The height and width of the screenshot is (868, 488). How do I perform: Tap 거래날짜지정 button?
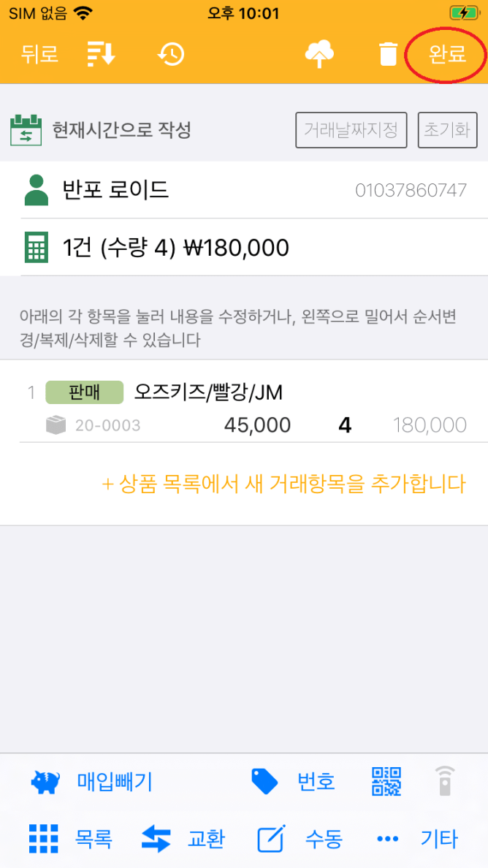(x=351, y=131)
